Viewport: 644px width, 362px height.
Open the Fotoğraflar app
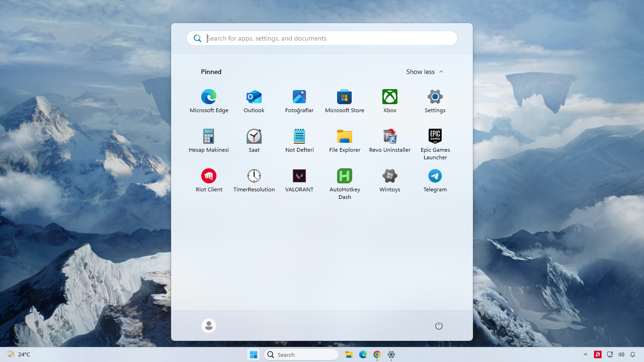point(299,101)
